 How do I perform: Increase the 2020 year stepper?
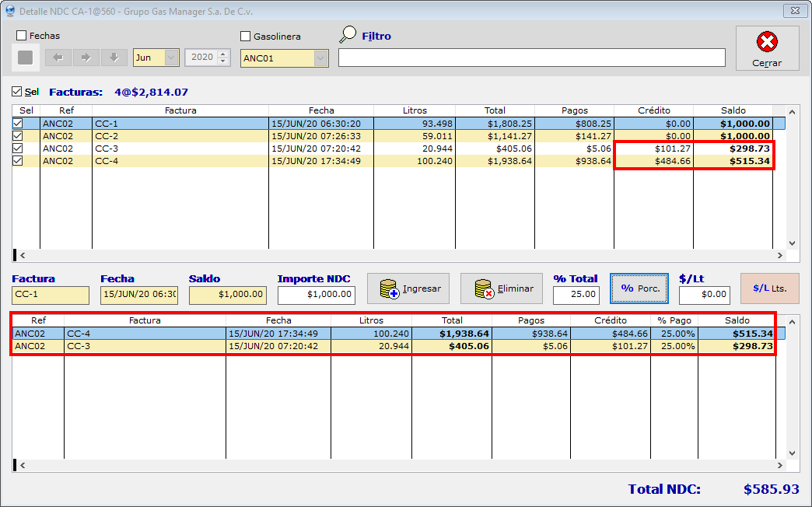[224, 54]
